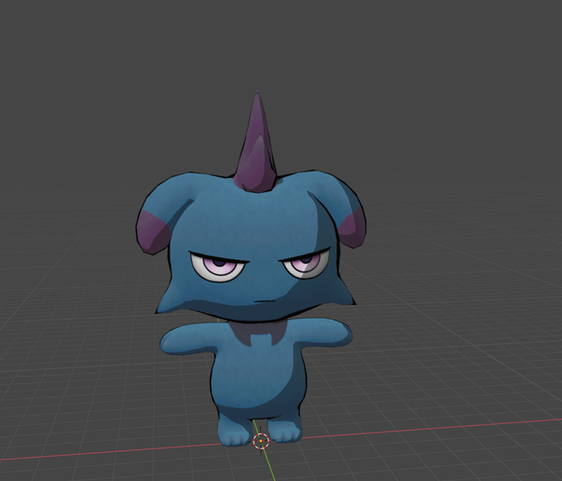This screenshot has height=481, width=562.
Task: Click the dark collar marking on the chest
Action: click(259, 333)
